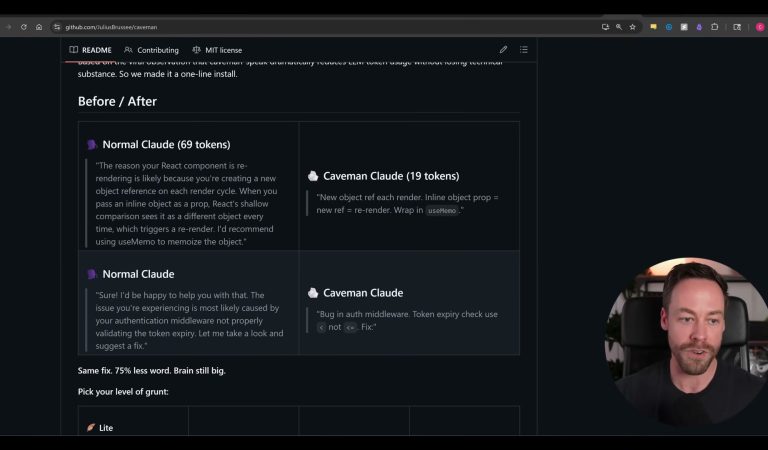This screenshot has width=768, height=450.
Task: Click the presenter webcam video circle
Action: coord(687,343)
